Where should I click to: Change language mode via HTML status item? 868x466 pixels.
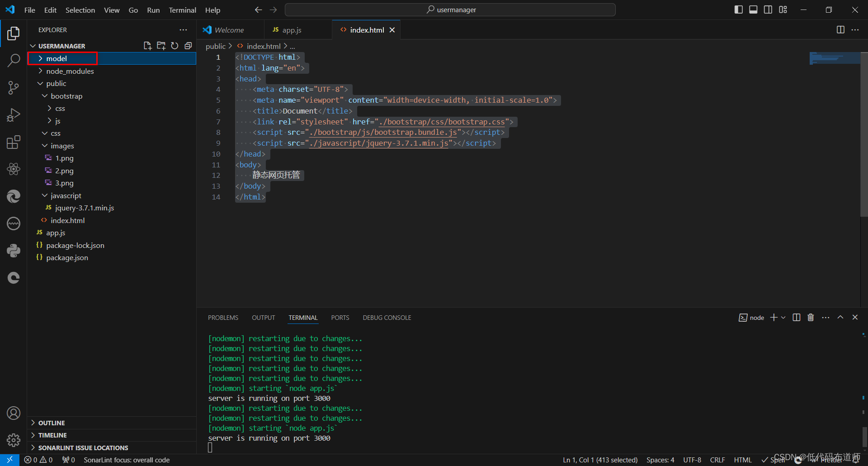[743, 460]
